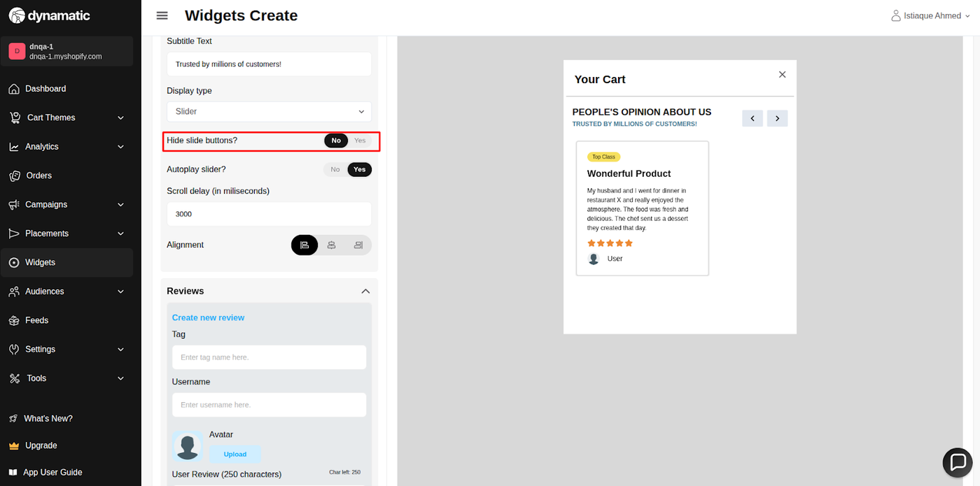Set Hide slide buttons to No
Screen dimensions: 980x486
336,141
